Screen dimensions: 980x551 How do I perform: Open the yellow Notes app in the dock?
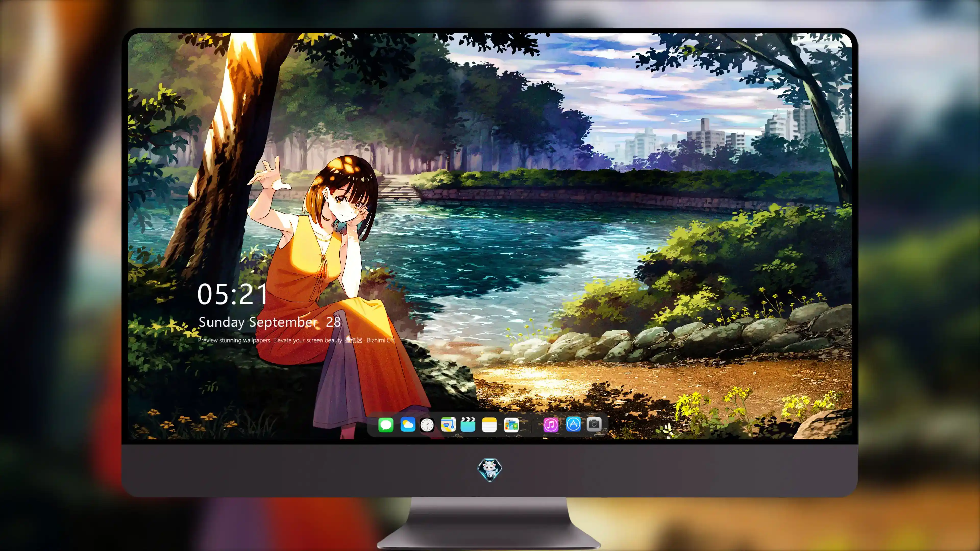tap(489, 425)
